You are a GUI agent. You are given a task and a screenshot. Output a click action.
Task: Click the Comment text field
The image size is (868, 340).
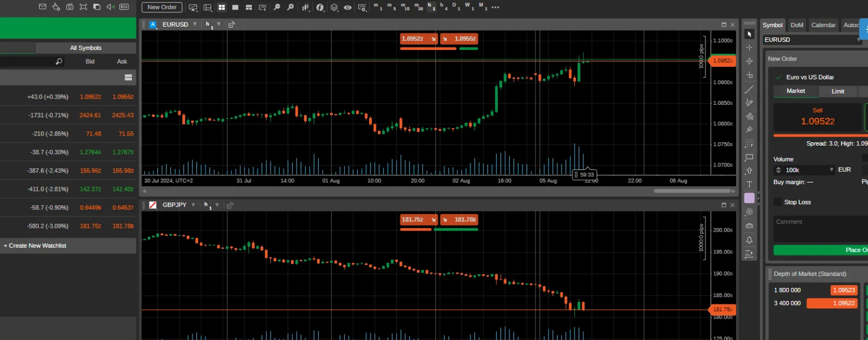click(x=820, y=229)
